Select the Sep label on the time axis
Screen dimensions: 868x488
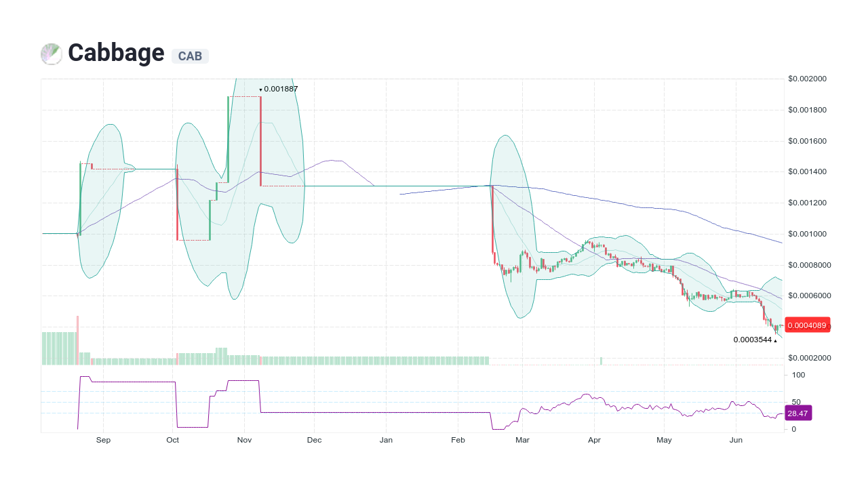coord(103,440)
